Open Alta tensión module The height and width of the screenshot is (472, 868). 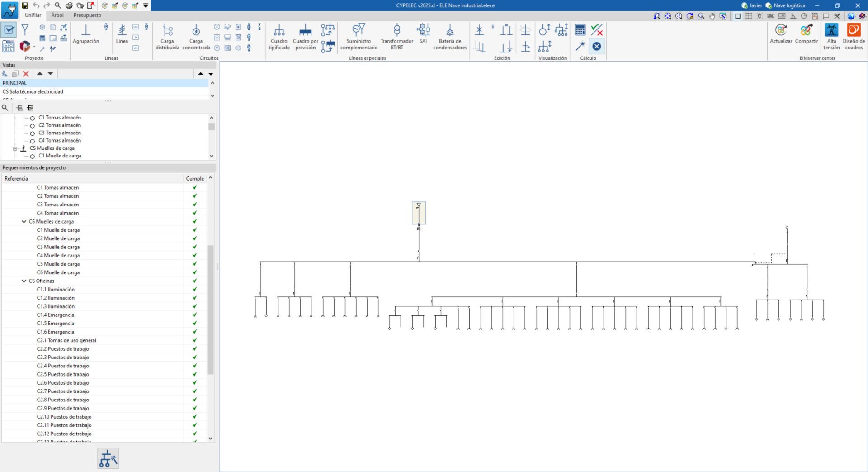(831, 36)
